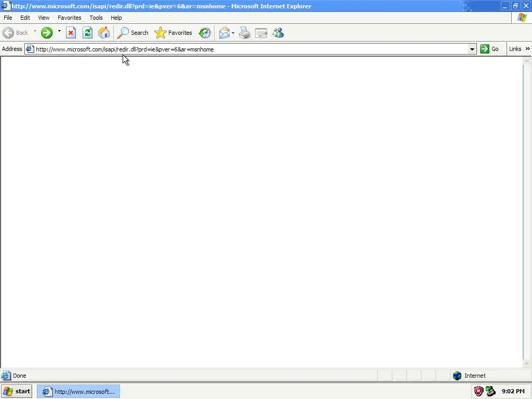Click the green Forward arrow button
Image resolution: width=532 pixels, height=399 pixels.
[x=47, y=33]
